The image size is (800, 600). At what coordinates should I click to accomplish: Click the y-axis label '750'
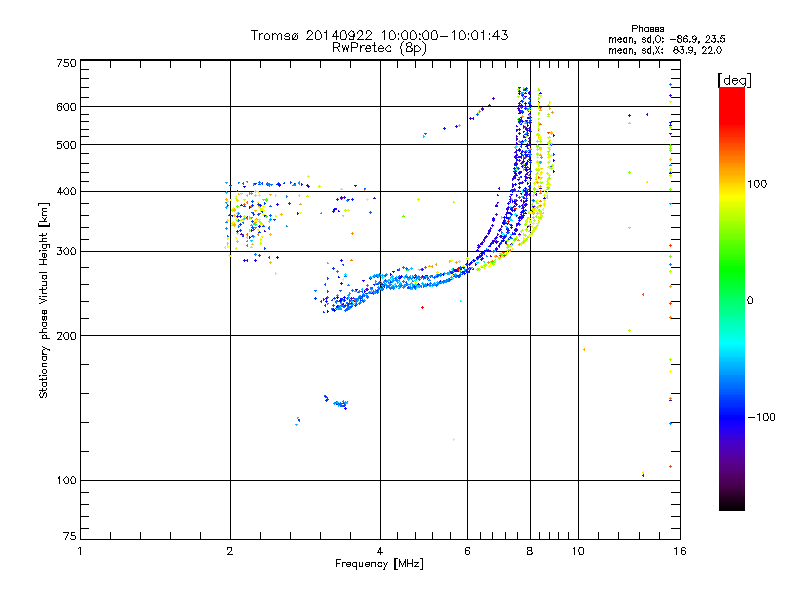66,64
